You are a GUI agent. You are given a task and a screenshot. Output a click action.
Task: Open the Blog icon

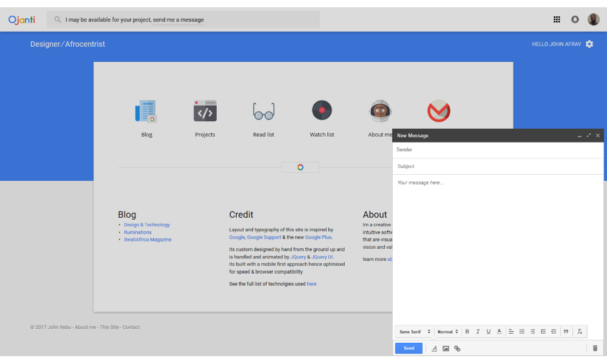click(146, 112)
